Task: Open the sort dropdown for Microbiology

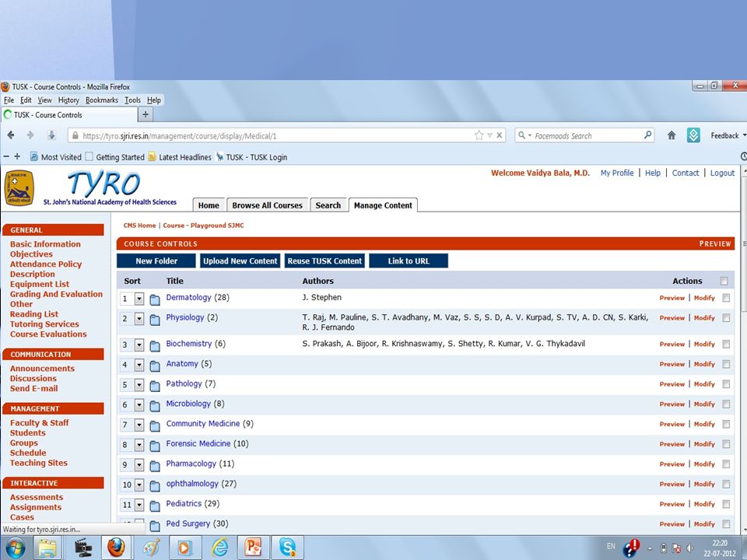Action: (x=139, y=405)
